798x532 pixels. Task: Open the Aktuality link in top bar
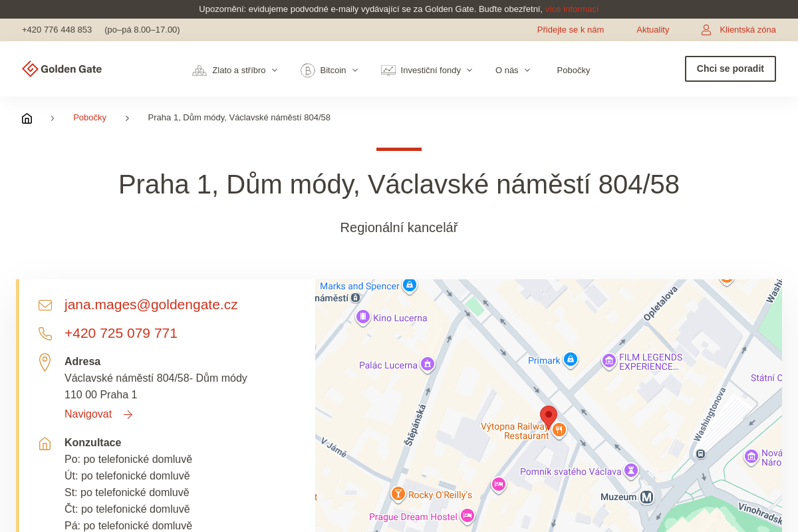[x=652, y=30]
